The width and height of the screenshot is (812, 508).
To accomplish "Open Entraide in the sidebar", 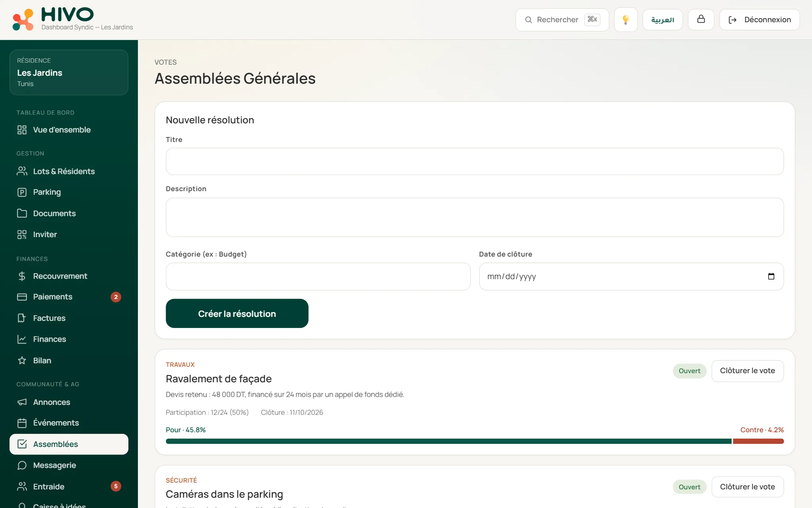I will click(x=69, y=487).
